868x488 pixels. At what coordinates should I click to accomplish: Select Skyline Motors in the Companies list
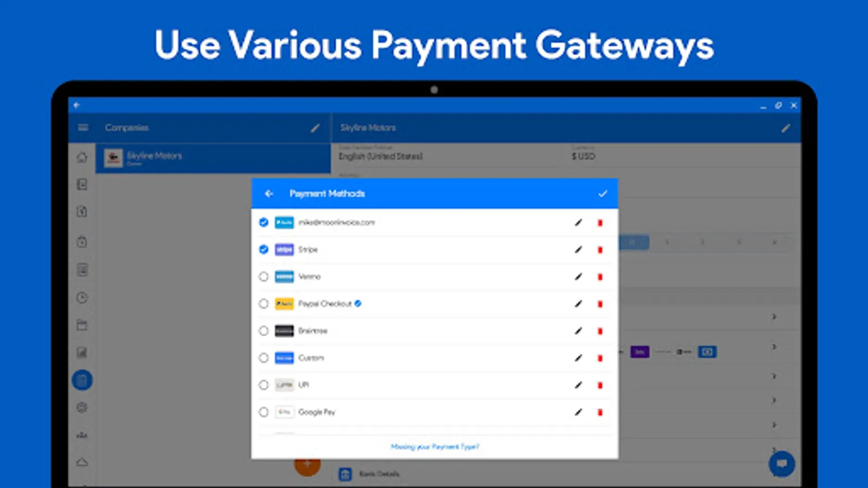pos(213,158)
